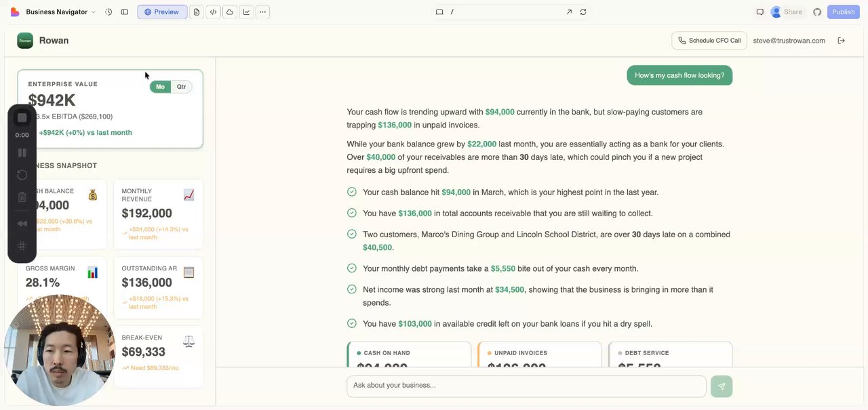Click the device viewport size icon
This screenshot has width=868, height=410.
coord(439,12)
